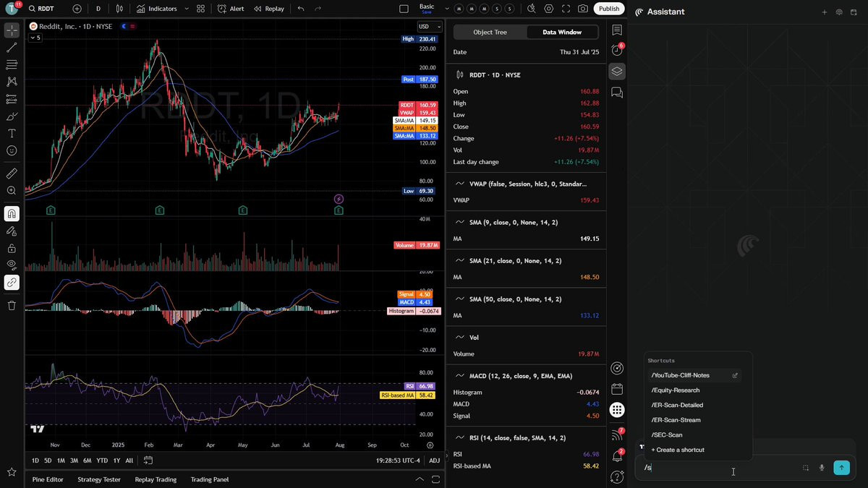Expand the indicators favorites chevron

coord(187,9)
